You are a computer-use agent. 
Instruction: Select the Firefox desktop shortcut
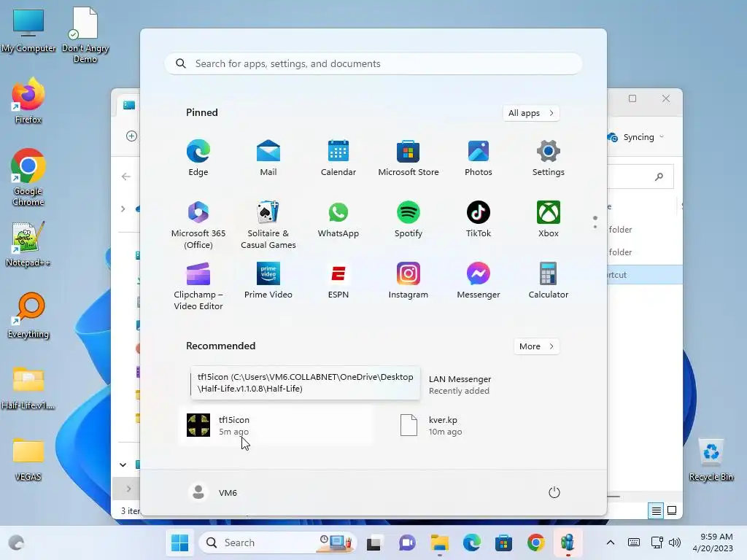[x=28, y=101]
